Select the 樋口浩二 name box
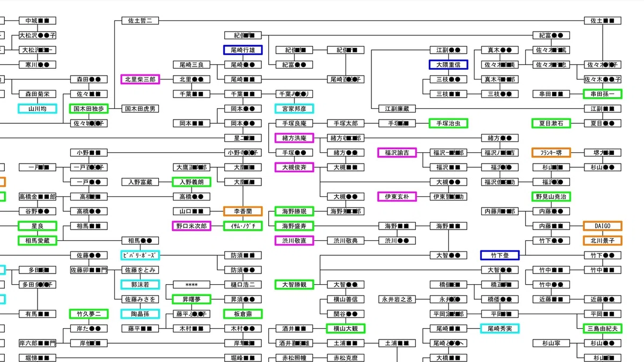Screen dimensions: 644x362 243,284
